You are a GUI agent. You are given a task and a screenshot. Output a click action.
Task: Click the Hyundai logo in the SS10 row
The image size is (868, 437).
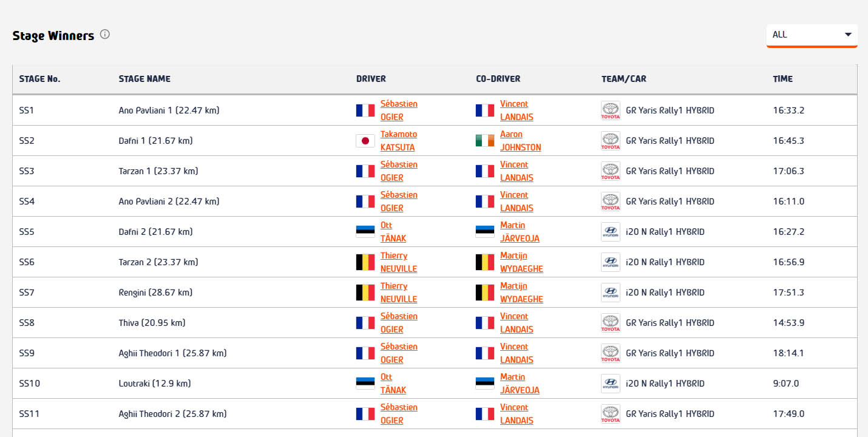point(611,384)
